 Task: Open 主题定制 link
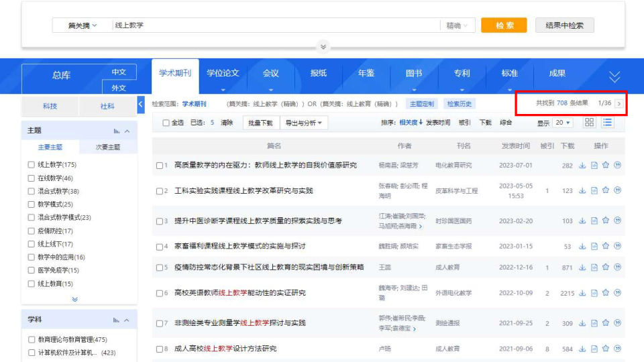pyautogui.click(x=422, y=104)
